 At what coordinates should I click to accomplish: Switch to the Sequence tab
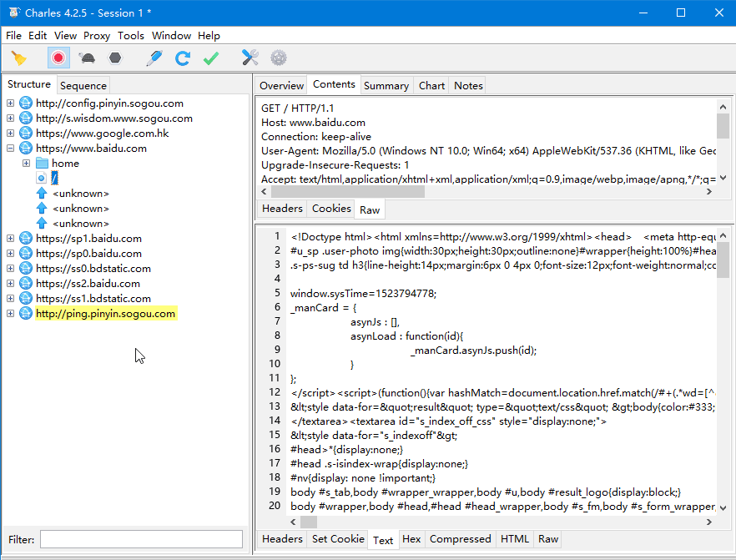83,86
